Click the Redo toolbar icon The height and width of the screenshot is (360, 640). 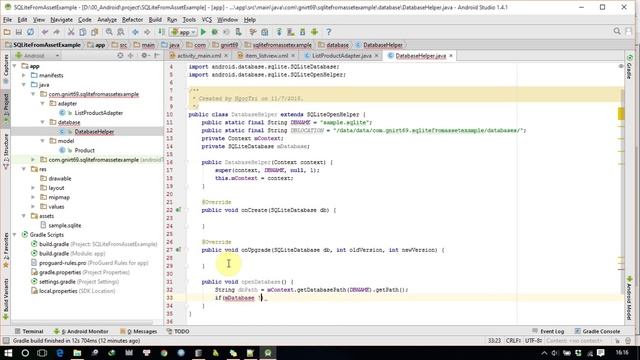56,32
